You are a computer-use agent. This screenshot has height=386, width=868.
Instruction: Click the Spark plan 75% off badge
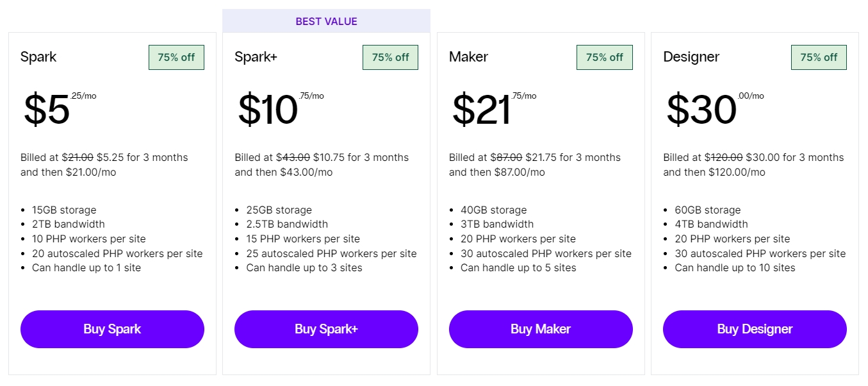click(176, 57)
